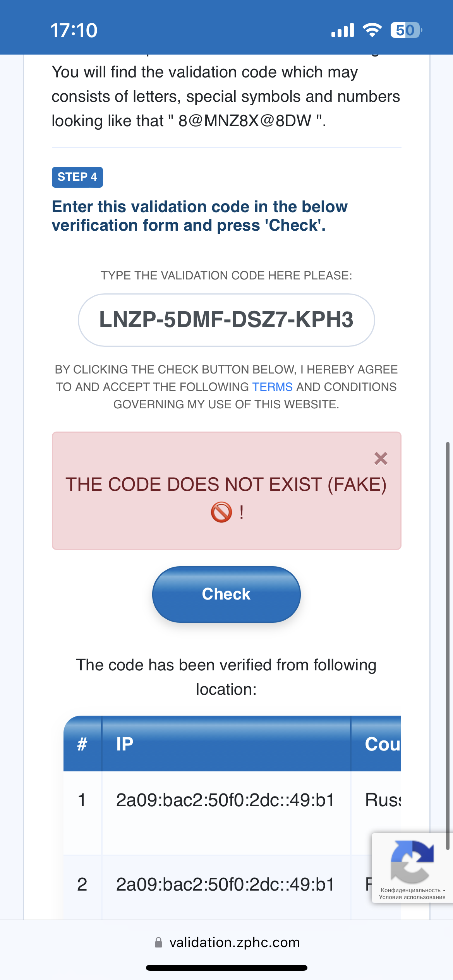Tap the validation.zphc.com address text

[x=235, y=942]
